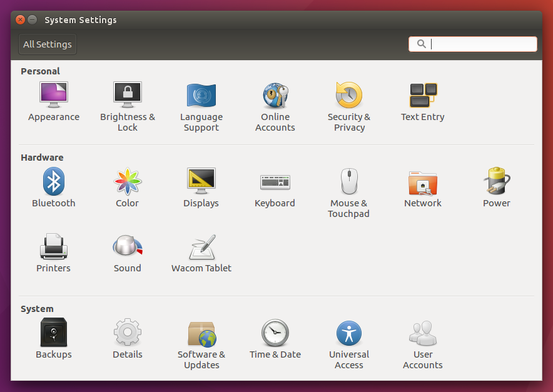The image size is (553, 392).
Task: Select the Keyboard settings icon
Action: pos(275,182)
